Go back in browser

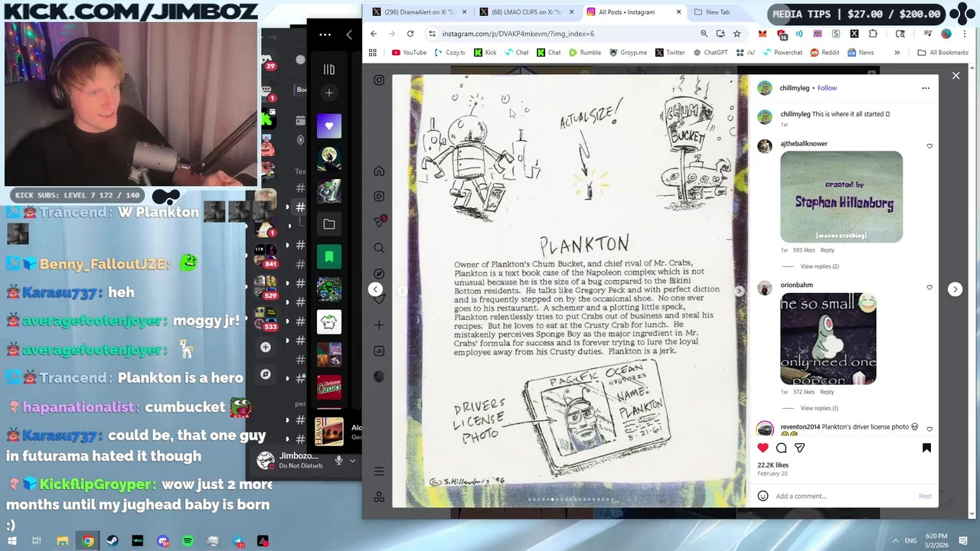click(x=374, y=34)
